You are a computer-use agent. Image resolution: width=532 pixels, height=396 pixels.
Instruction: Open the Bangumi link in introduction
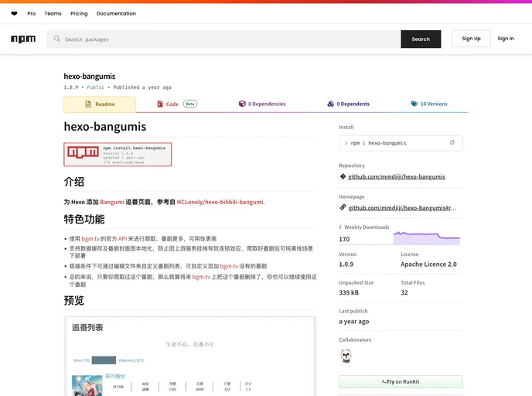coord(112,202)
